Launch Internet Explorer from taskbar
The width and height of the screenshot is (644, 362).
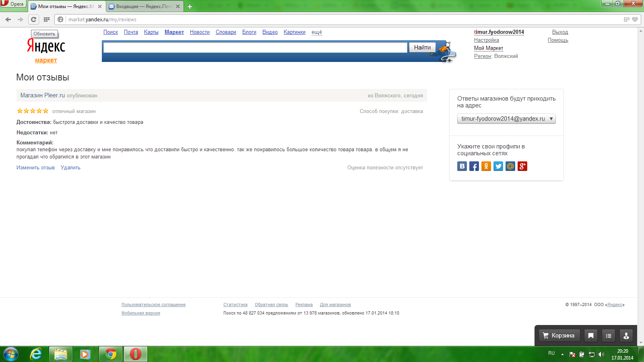point(36,354)
